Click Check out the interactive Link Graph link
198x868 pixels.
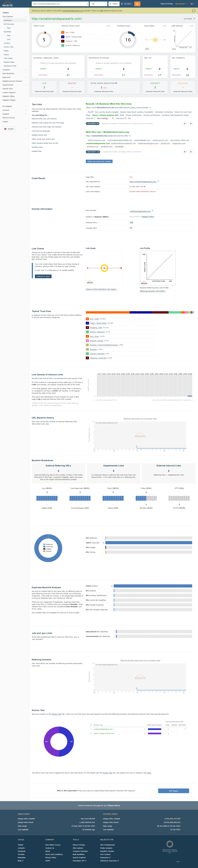(x=101, y=289)
